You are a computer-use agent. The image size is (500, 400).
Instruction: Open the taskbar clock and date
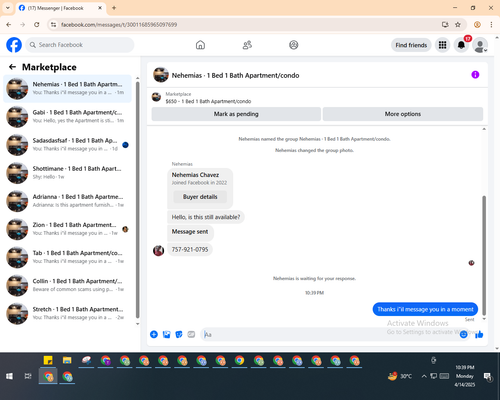[465, 376]
